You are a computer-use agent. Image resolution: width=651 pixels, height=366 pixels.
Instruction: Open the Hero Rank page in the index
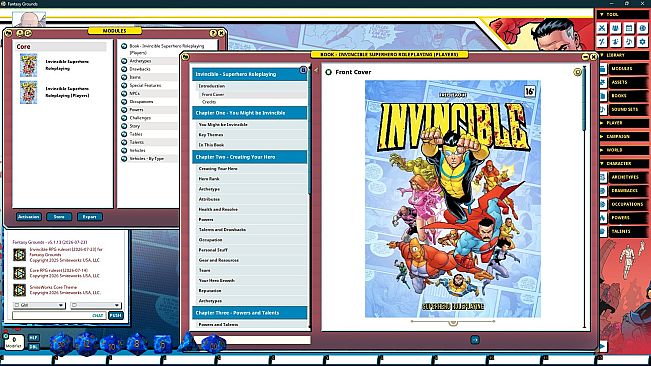[251, 179]
